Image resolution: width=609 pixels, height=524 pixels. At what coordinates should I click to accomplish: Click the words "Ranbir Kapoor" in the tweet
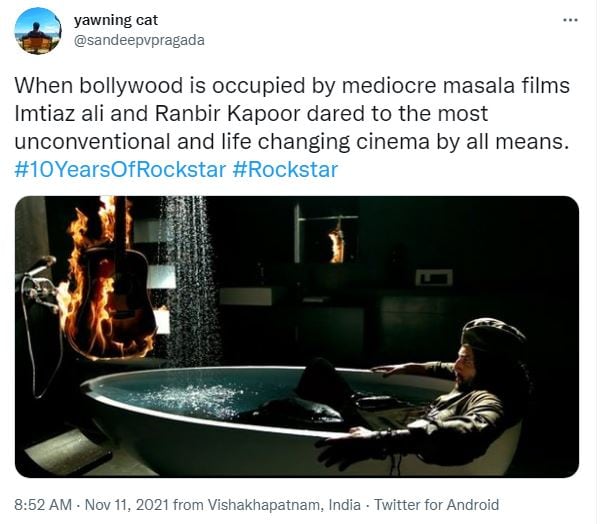tap(228, 114)
